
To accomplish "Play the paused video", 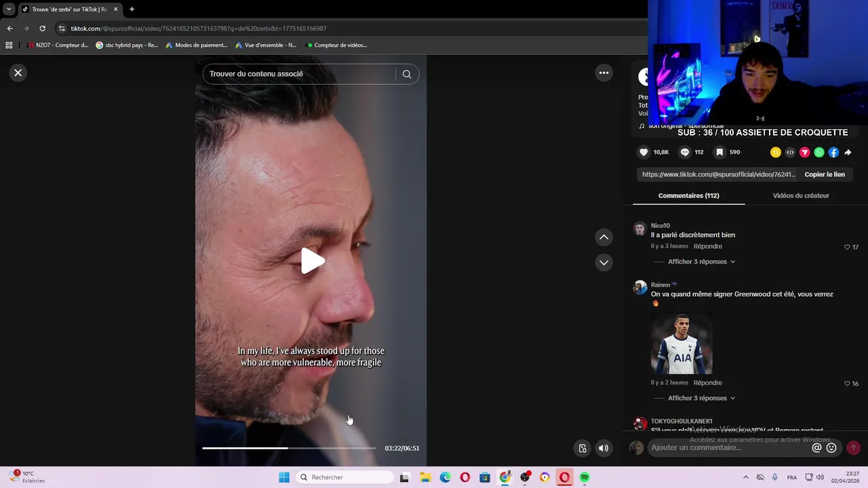I will pos(312,261).
